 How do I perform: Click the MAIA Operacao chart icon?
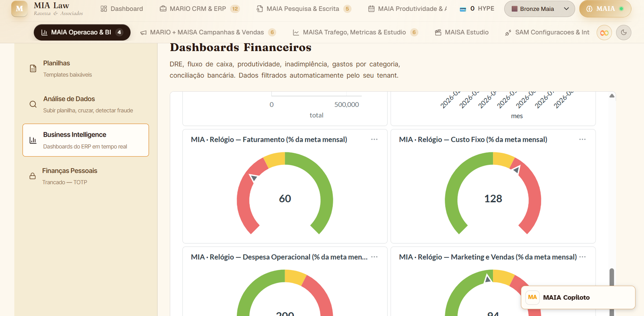tap(44, 33)
